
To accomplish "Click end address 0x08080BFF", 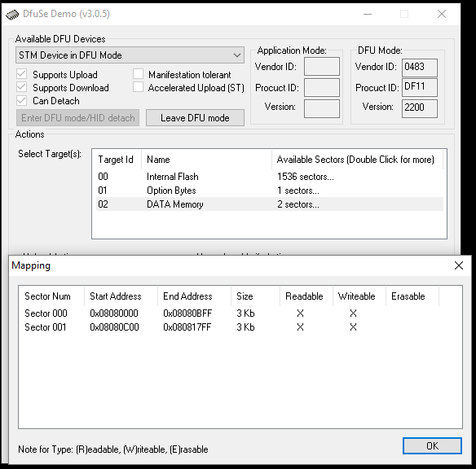I will [x=187, y=313].
